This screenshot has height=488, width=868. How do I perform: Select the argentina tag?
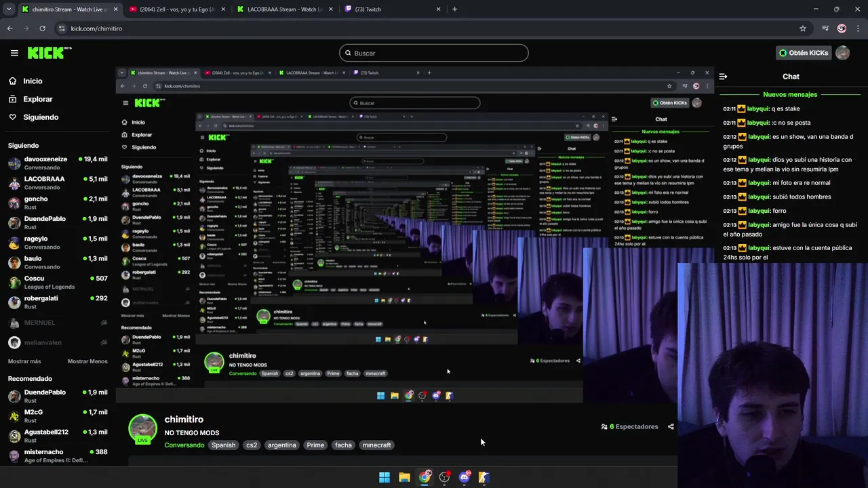tap(282, 445)
